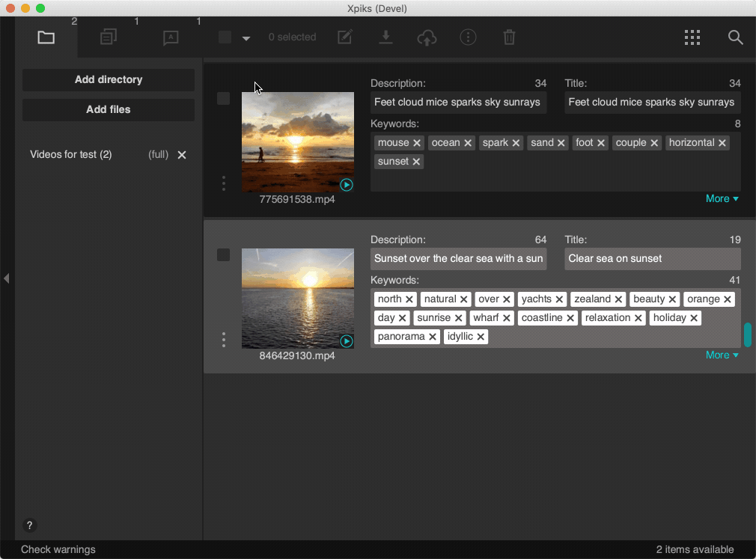Switch to the second documents tab
The height and width of the screenshot is (559, 756).
(109, 37)
